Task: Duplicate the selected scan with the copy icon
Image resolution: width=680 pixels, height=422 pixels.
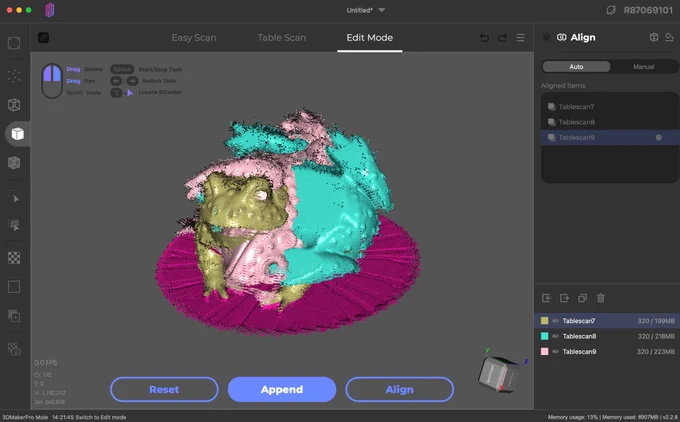Action: [x=582, y=298]
